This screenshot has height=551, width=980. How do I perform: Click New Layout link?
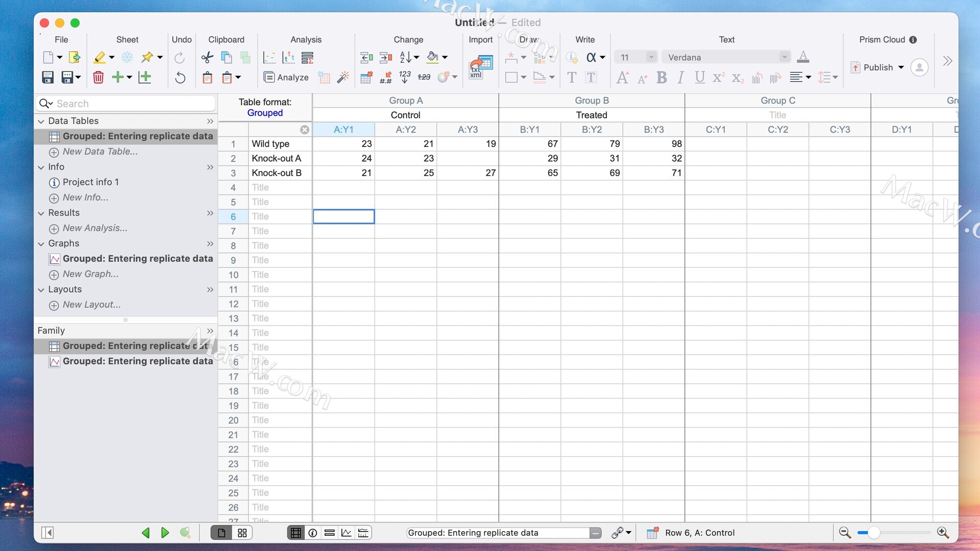coord(91,305)
